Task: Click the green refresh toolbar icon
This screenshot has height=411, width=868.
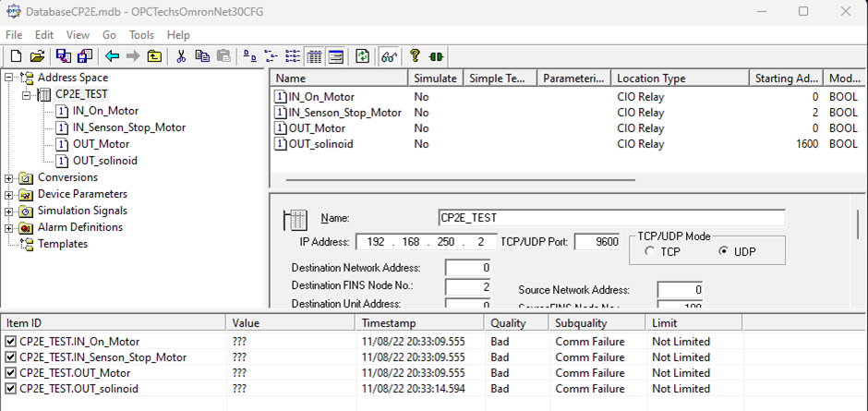Action: 363,56
